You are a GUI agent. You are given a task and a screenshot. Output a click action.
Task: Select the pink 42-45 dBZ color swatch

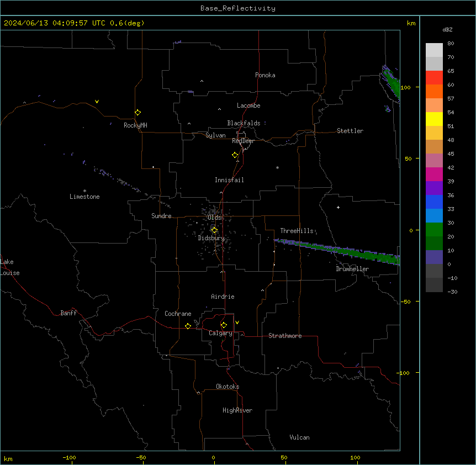(x=434, y=161)
